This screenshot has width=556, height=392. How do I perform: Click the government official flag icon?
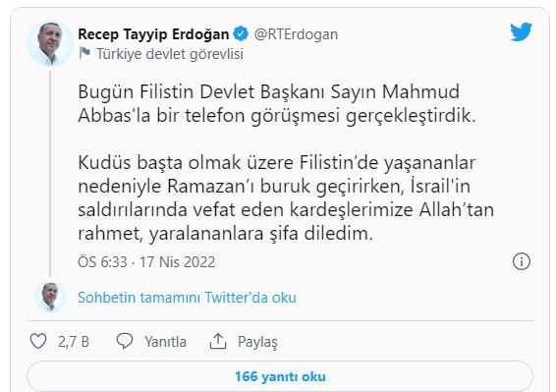(x=84, y=54)
